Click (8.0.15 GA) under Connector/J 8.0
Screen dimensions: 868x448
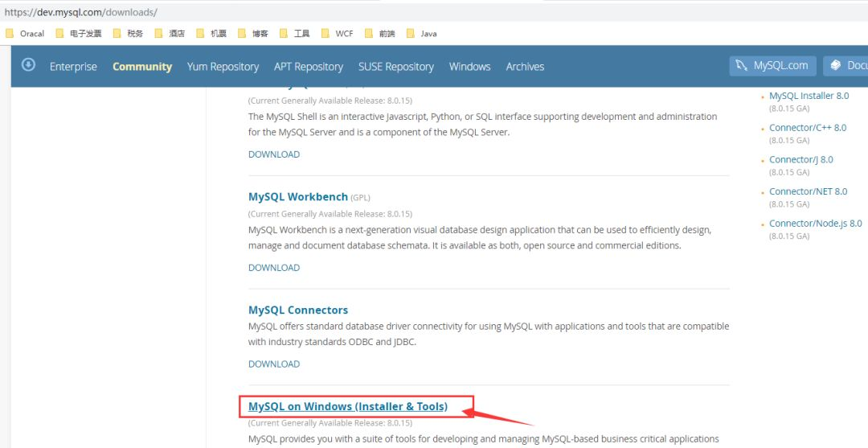coord(789,172)
